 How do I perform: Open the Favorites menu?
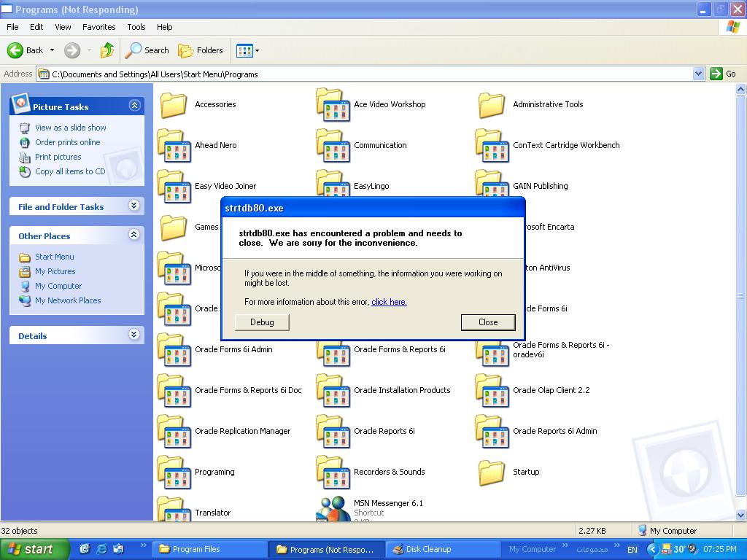[x=98, y=27]
